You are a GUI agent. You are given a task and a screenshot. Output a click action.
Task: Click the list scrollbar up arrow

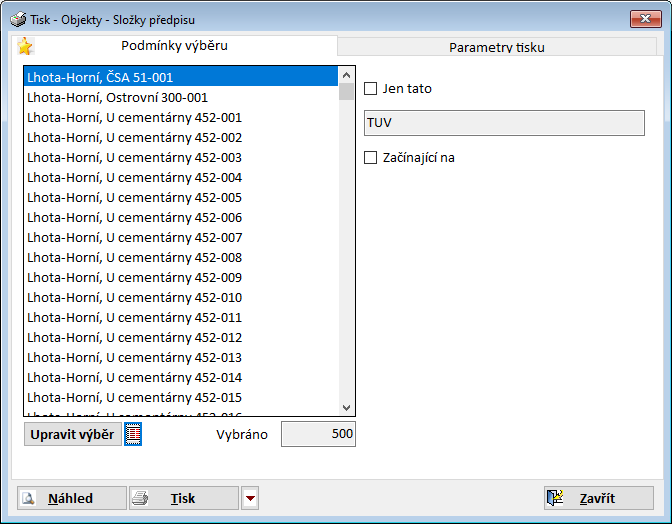click(347, 75)
